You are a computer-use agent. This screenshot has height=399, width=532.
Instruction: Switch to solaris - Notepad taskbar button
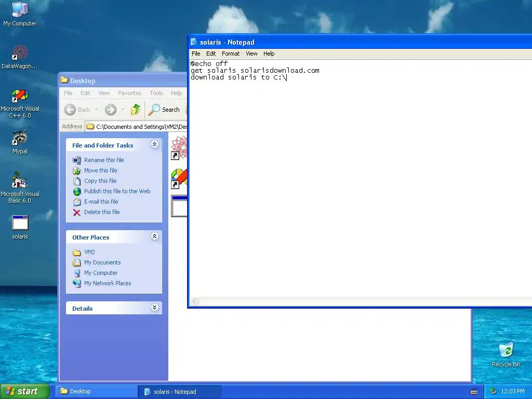(x=180, y=392)
